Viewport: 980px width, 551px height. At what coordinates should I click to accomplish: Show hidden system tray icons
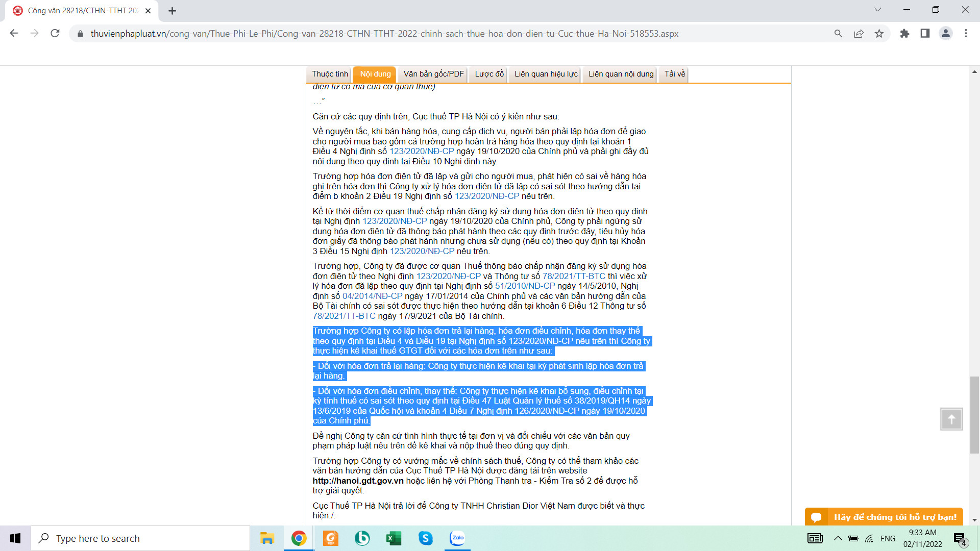pyautogui.click(x=838, y=538)
